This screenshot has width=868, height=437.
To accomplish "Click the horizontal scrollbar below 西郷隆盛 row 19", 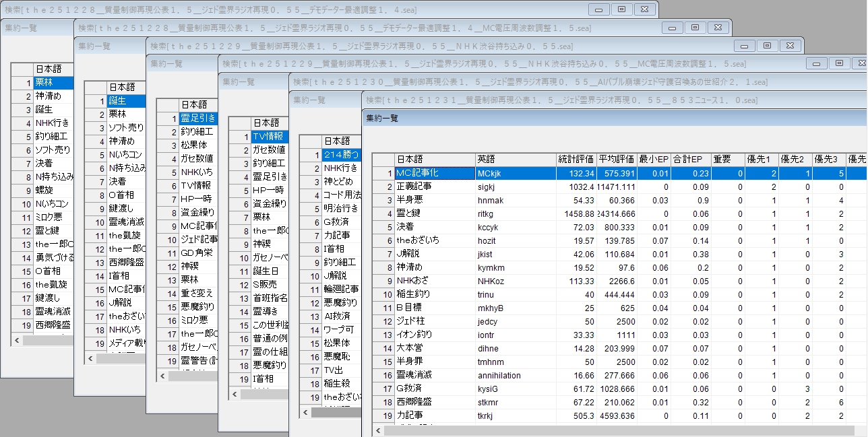I will (x=47, y=341).
